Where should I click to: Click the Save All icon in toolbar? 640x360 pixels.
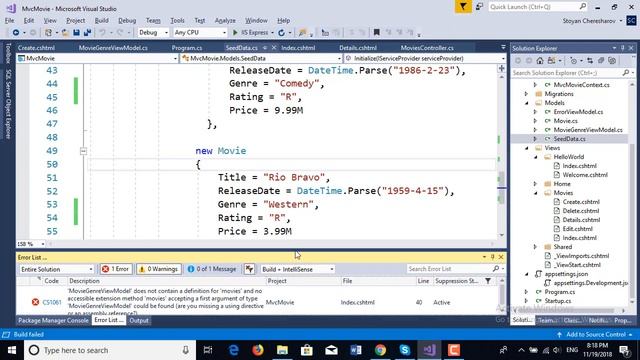tap(87, 32)
